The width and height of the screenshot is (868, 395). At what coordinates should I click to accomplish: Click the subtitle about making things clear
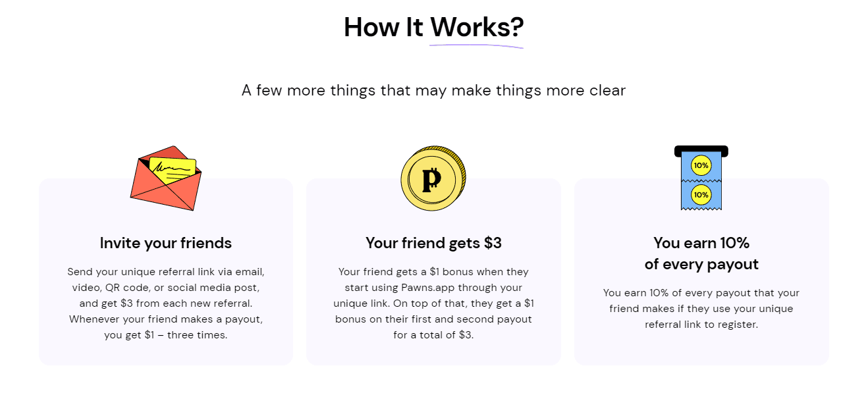(x=433, y=90)
